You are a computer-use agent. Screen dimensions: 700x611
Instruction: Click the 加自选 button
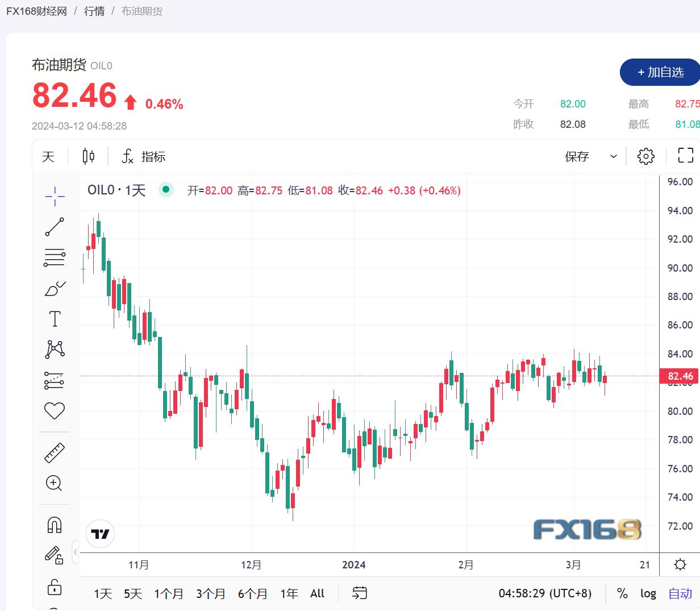coord(660,72)
